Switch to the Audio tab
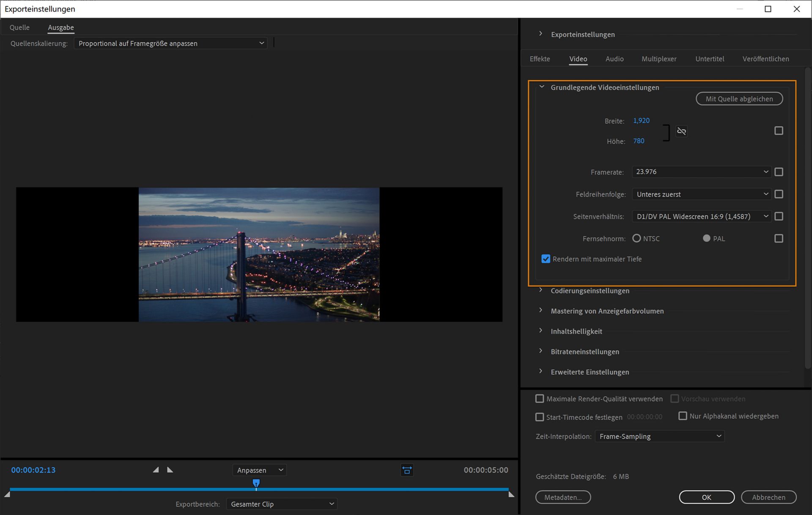The width and height of the screenshot is (812, 515). click(614, 59)
